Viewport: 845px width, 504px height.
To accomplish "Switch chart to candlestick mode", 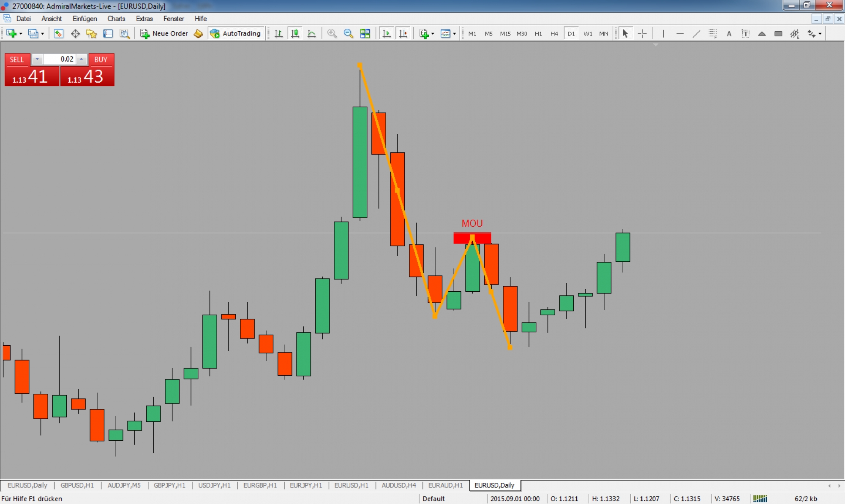I will pos(295,34).
